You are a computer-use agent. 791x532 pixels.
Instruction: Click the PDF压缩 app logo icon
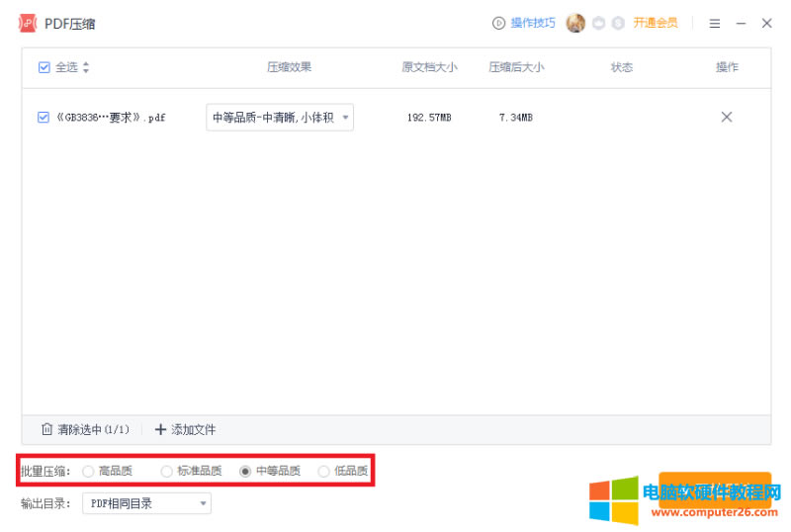[27, 24]
